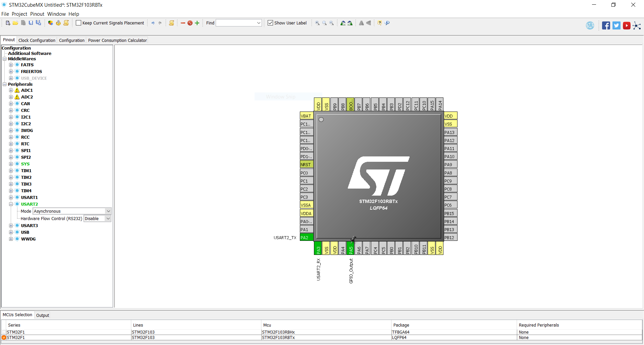
Task: Open the YouTube icon link
Action: pos(627,25)
